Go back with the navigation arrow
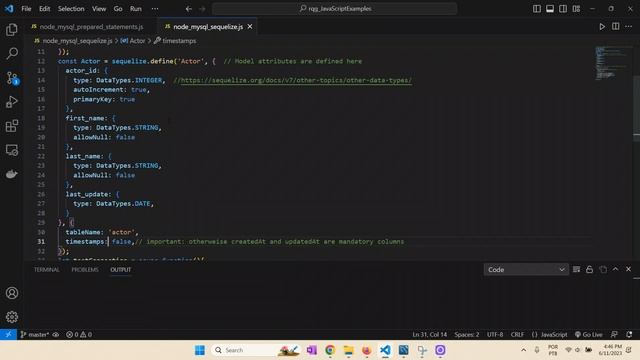640x360 pixels. click(x=189, y=9)
